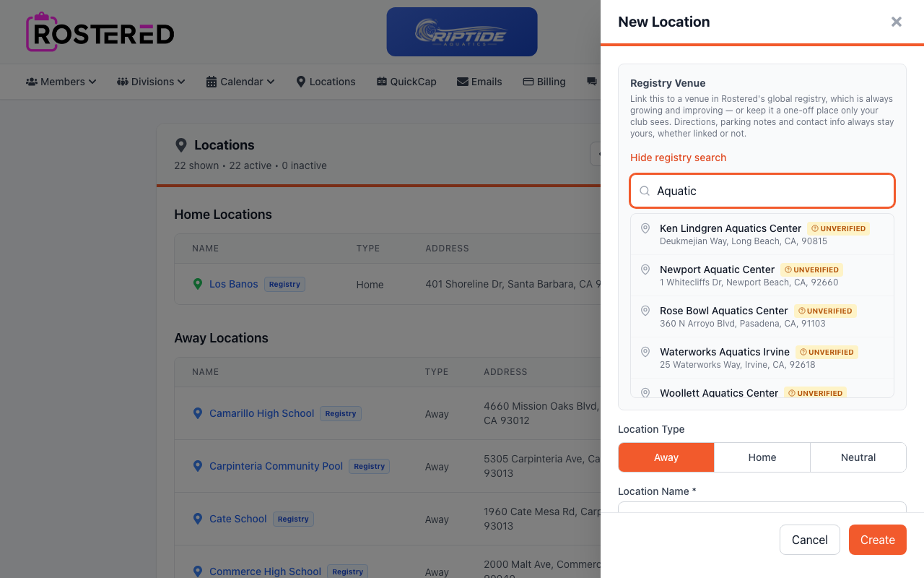Open the Los Banos location link
The width and height of the screenshot is (924, 578).
click(x=234, y=284)
